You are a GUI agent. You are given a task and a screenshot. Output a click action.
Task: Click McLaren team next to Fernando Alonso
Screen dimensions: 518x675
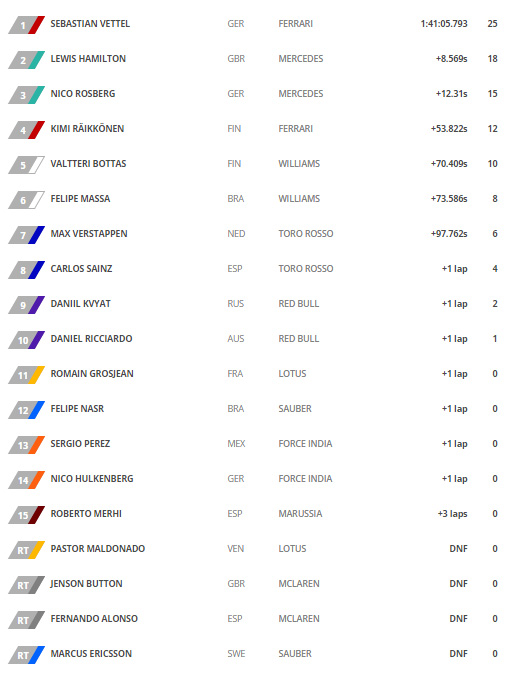point(299,619)
